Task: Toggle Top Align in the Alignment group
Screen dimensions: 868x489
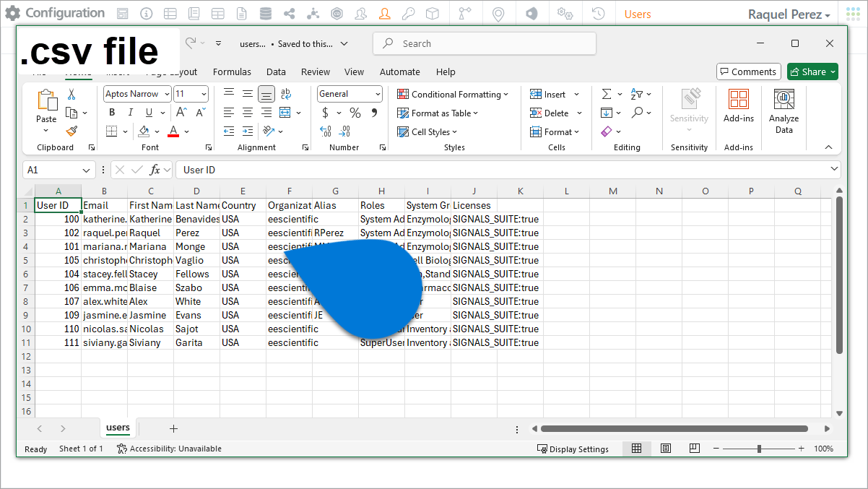Action: (x=229, y=94)
